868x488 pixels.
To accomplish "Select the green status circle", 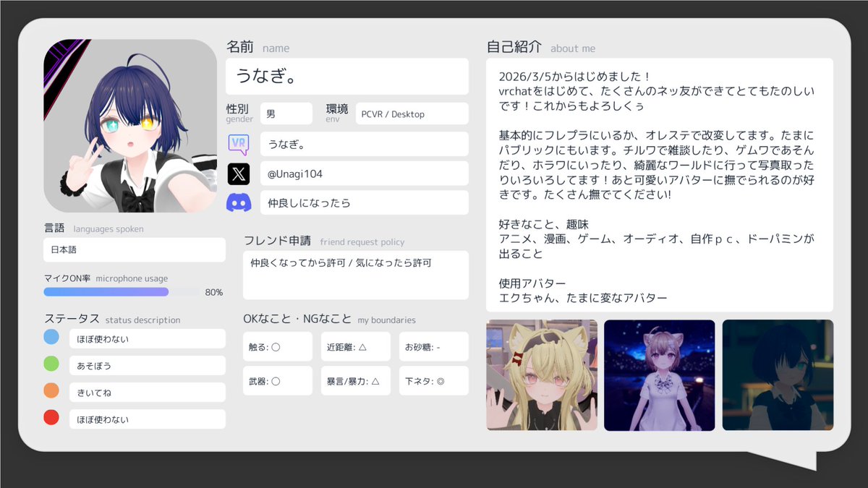I will 51,364.
